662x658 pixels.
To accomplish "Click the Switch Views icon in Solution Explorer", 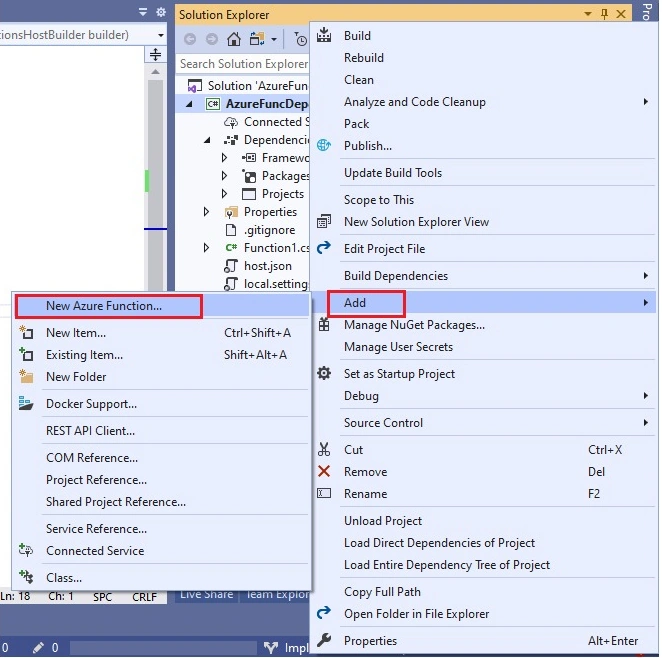I will (257, 39).
